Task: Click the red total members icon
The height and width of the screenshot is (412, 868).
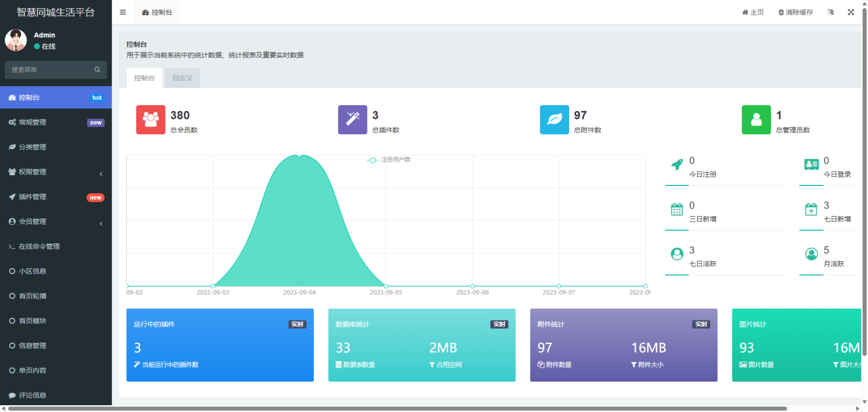Action: pyautogui.click(x=151, y=120)
